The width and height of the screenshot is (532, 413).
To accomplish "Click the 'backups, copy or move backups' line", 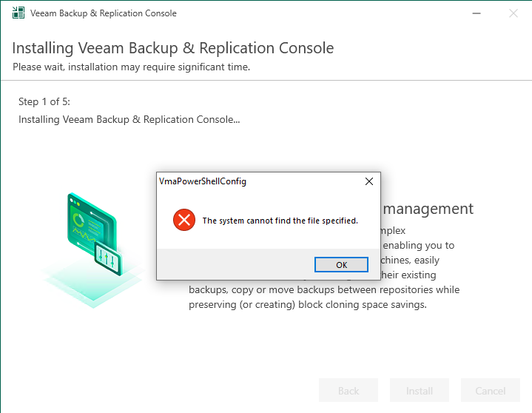I will (324, 289).
